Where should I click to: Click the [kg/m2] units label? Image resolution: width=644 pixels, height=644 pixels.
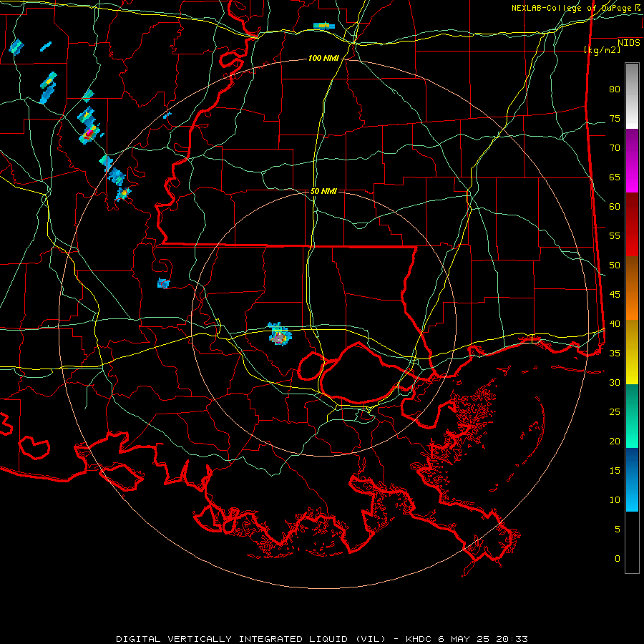click(602, 50)
